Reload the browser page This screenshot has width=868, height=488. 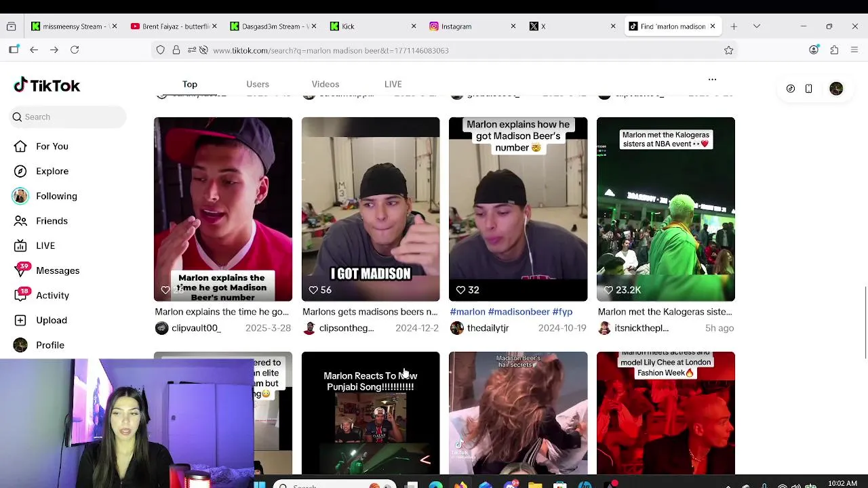pos(75,49)
